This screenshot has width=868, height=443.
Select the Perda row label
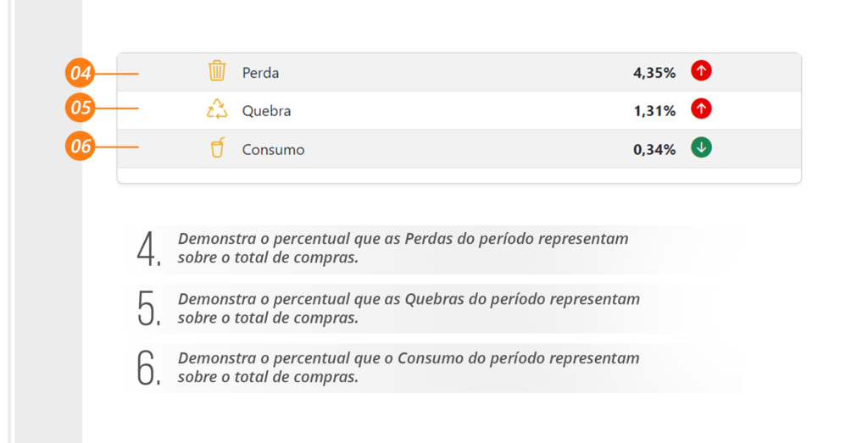click(x=260, y=74)
